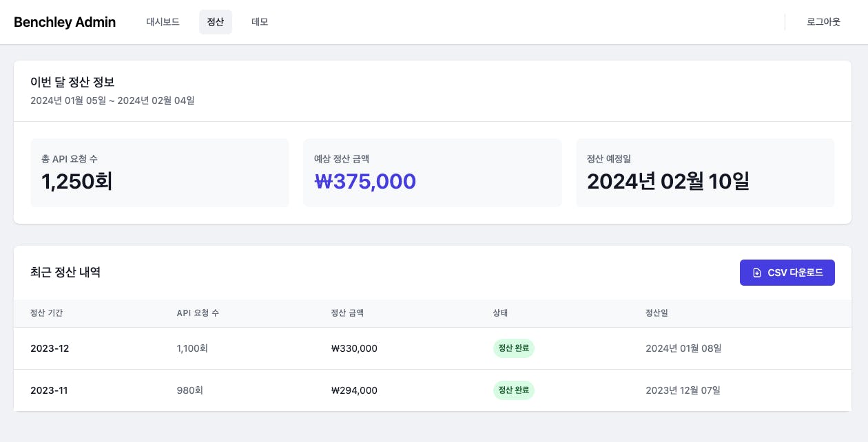Click the 정산 금액 column header
The width and height of the screenshot is (868, 442).
347,313
